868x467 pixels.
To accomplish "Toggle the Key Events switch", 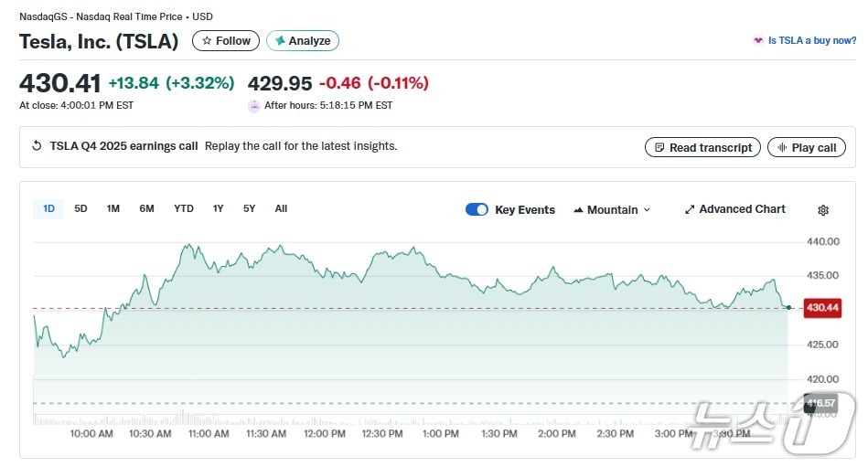I will tap(477, 209).
